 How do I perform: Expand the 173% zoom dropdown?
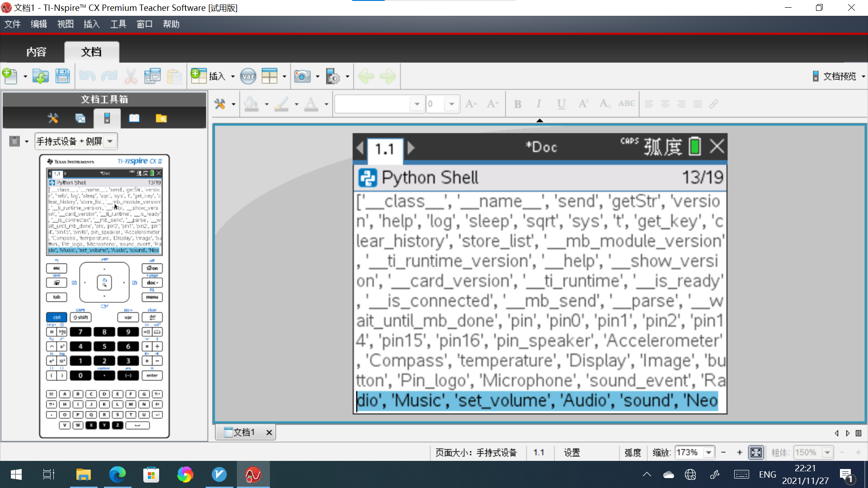pyautogui.click(x=708, y=452)
